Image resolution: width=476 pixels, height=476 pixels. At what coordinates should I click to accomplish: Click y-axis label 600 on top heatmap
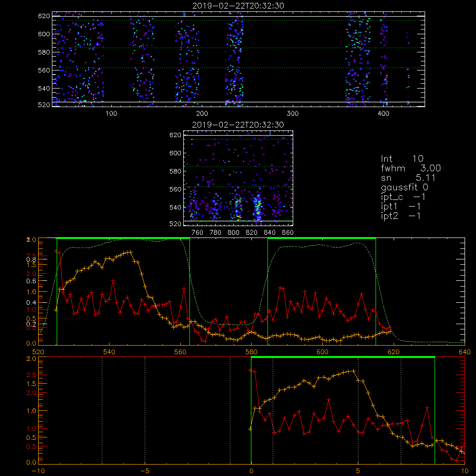[44, 34]
